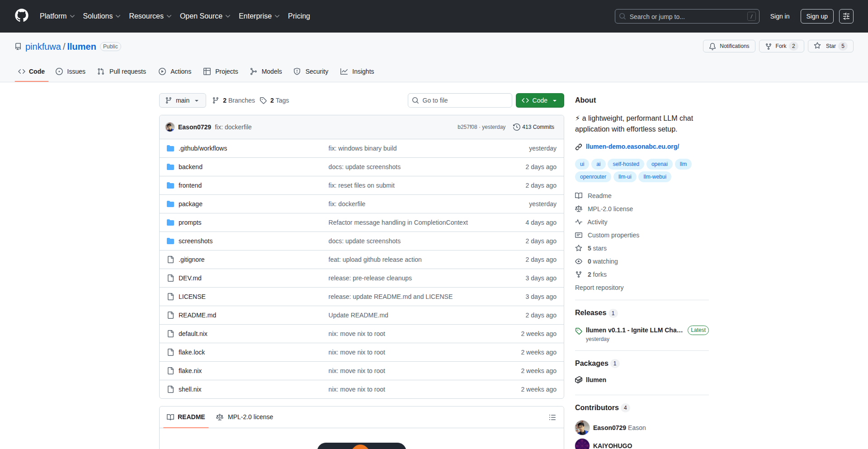868x449 pixels.
Task: Open the Pull requests tab
Action: coord(122,71)
